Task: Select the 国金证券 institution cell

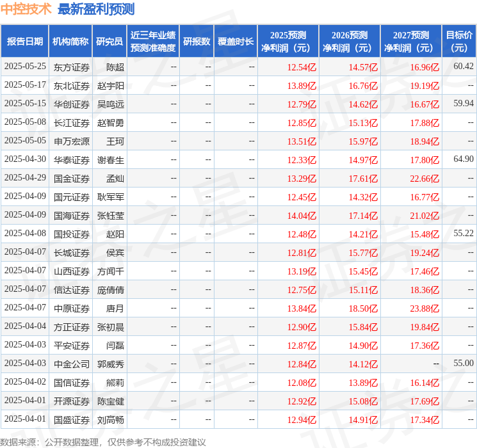Action: pos(72,179)
